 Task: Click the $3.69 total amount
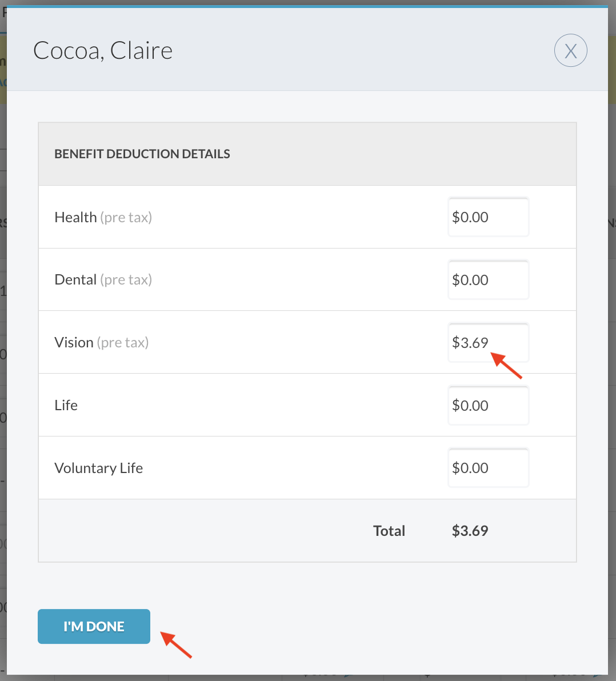click(470, 531)
